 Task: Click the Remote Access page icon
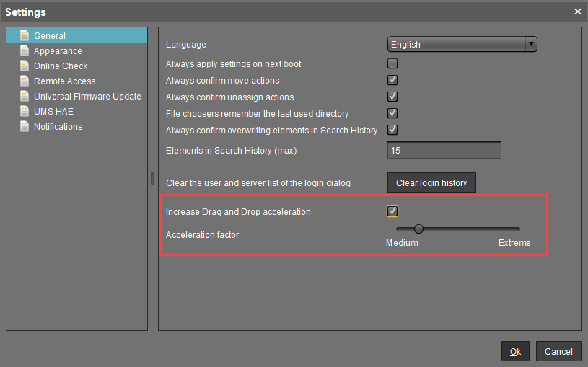25,81
